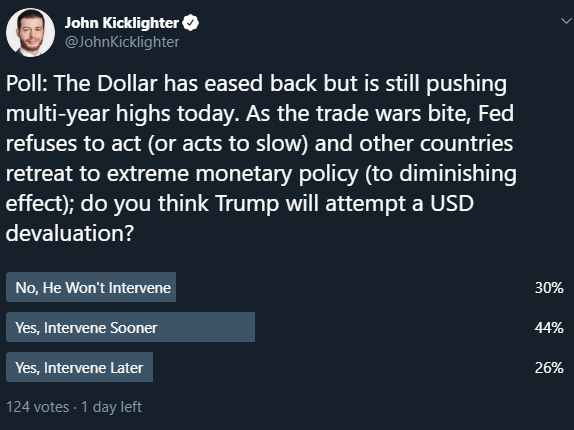Click the right end of the 44% progress bar
The image size is (574, 430).
254,327
